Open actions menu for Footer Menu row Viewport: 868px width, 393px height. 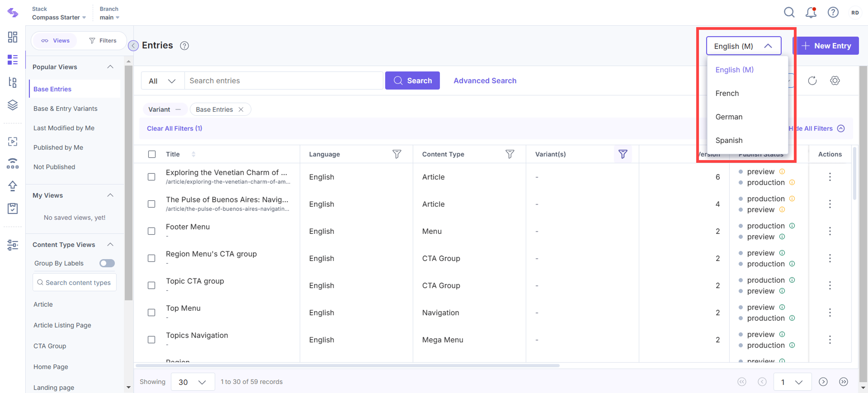[830, 231]
